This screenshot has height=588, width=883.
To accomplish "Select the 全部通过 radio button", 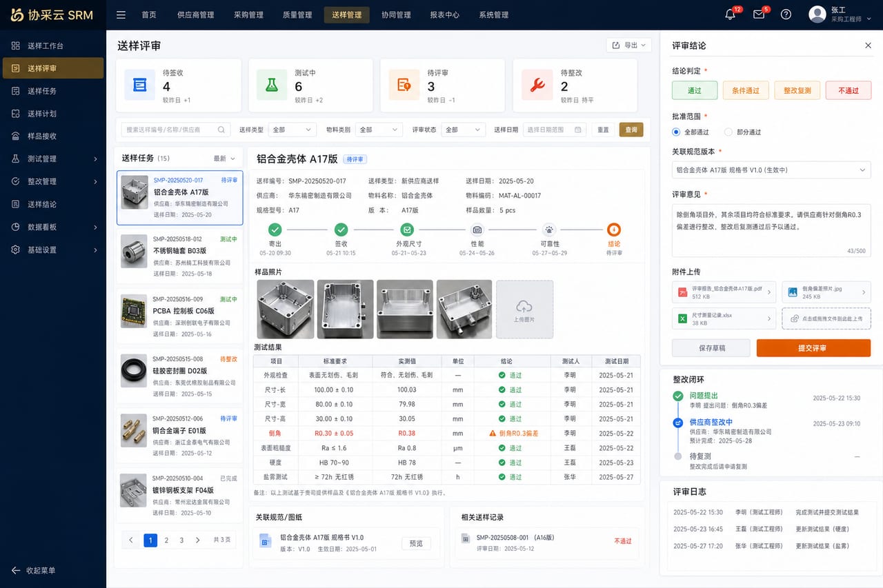I will pyautogui.click(x=676, y=132).
